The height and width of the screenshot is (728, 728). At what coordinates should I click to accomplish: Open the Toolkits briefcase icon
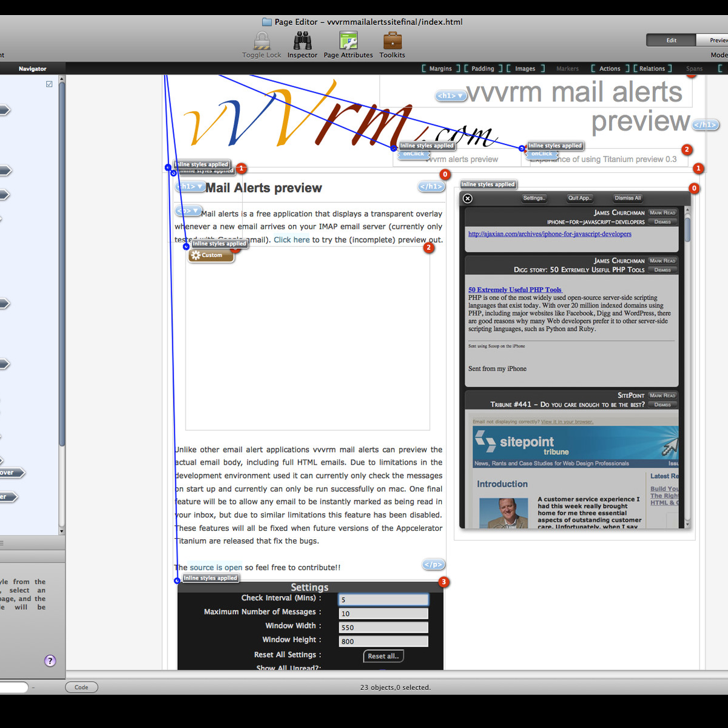(x=392, y=41)
